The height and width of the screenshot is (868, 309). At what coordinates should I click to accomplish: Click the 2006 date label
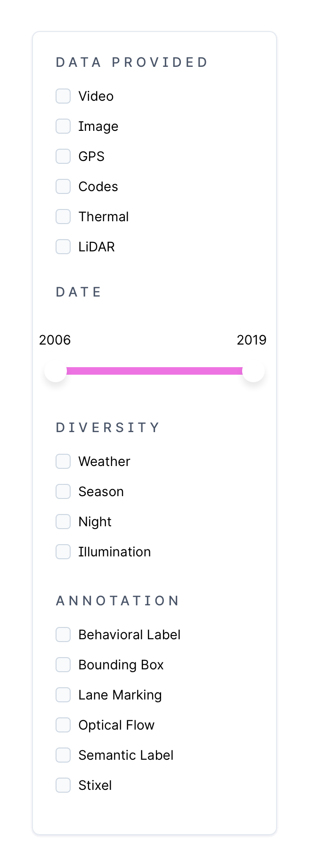point(55,340)
